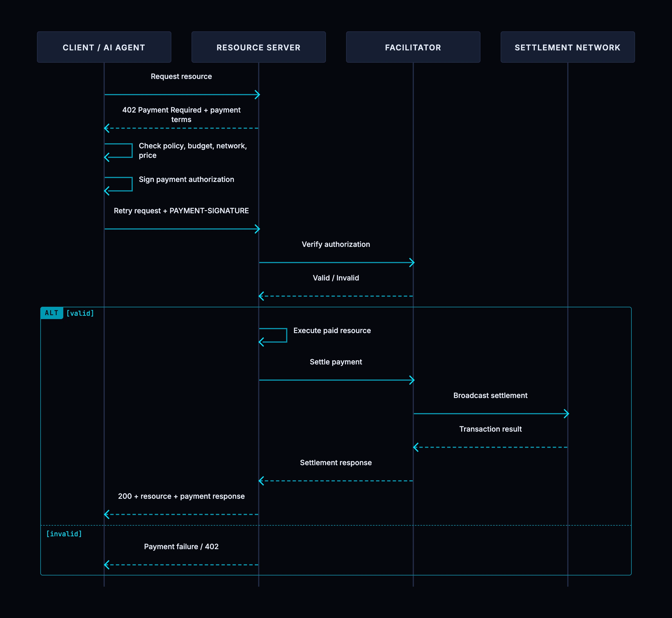
Task: Select 'Retry request + PAYMENT-SIGNATURE' label
Action: [181, 211]
